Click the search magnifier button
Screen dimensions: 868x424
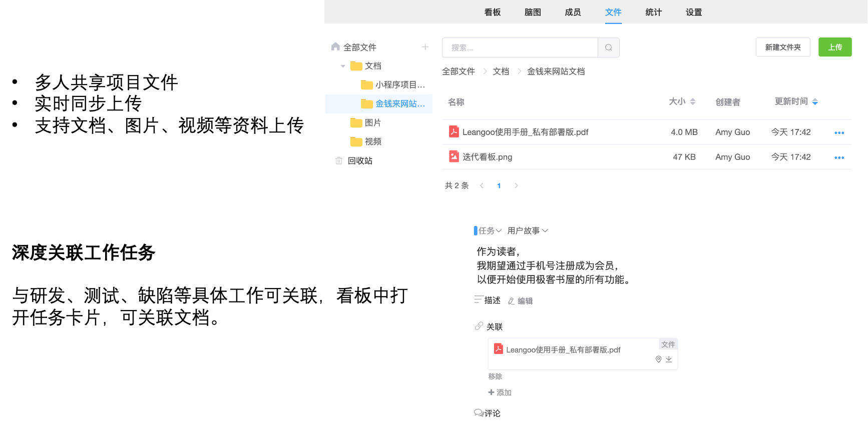(609, 47)
